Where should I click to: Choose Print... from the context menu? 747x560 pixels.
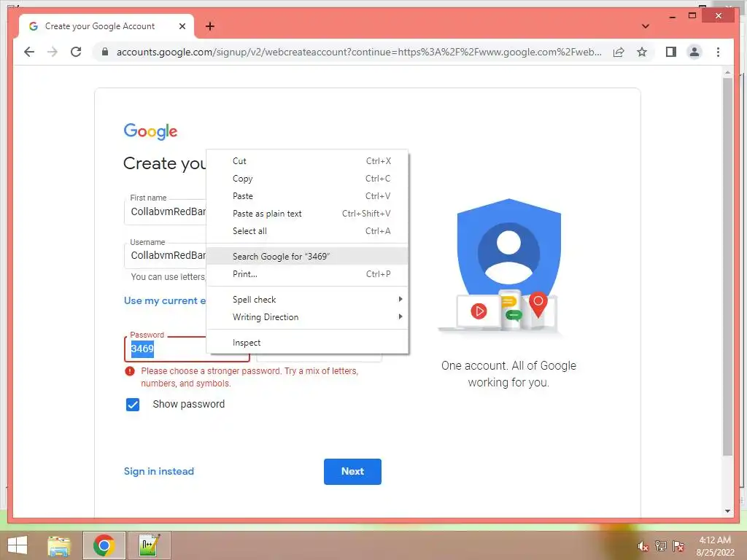[x=307, y=274]
